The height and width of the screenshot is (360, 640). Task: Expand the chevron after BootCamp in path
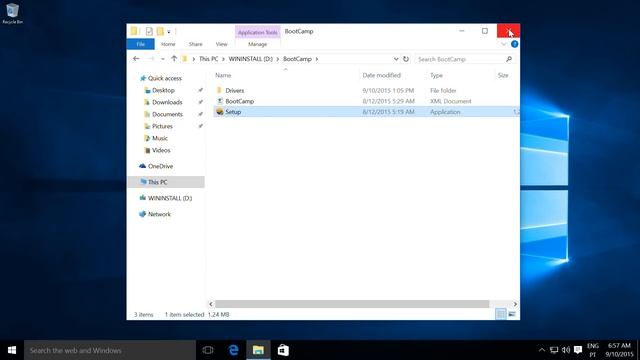click(317, 59)
